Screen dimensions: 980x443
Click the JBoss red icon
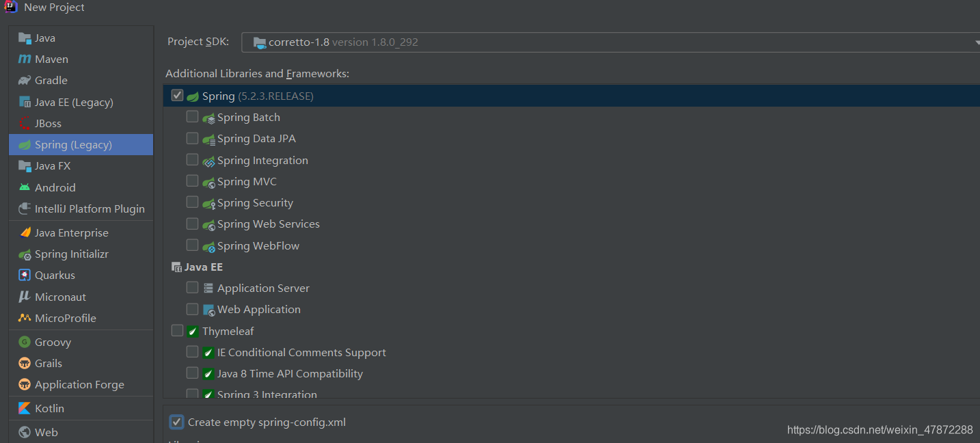pos(25,124)
